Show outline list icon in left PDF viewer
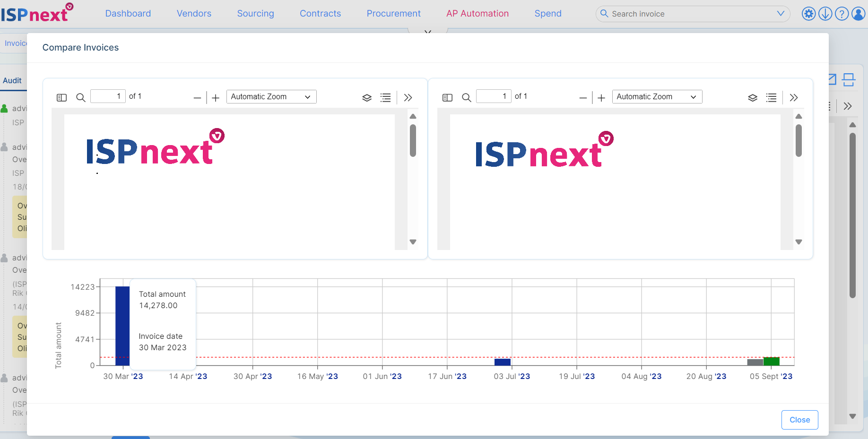 (386, 98)
